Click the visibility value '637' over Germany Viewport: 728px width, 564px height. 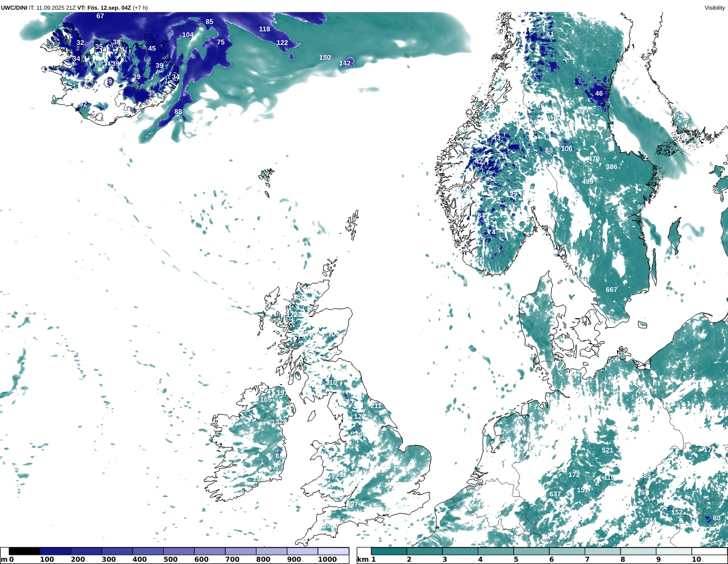(x=555, y=494)
